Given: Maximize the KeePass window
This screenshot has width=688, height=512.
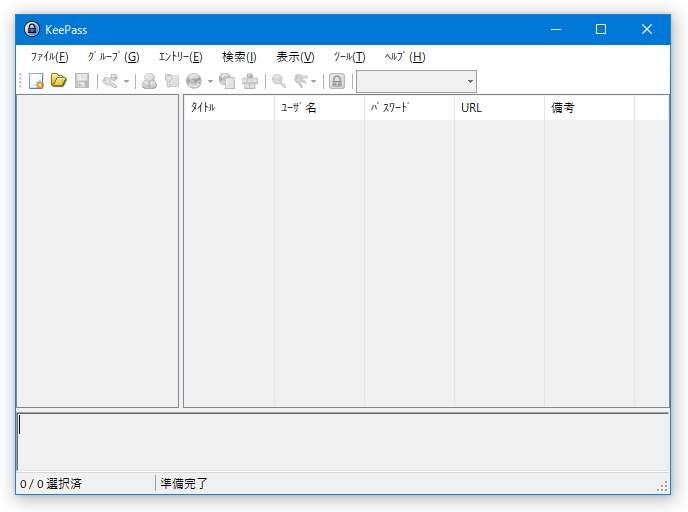Looking at the screenshot, I should 601,29.
